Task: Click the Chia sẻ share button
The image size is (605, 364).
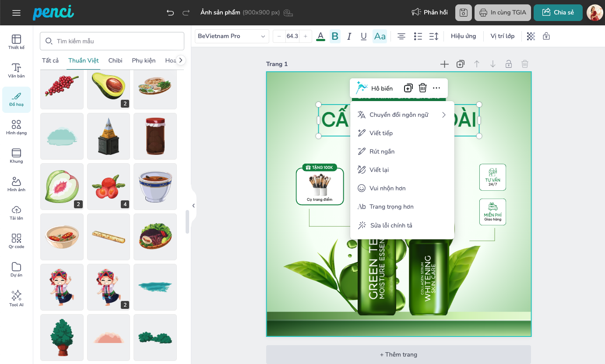Action: 558,13
